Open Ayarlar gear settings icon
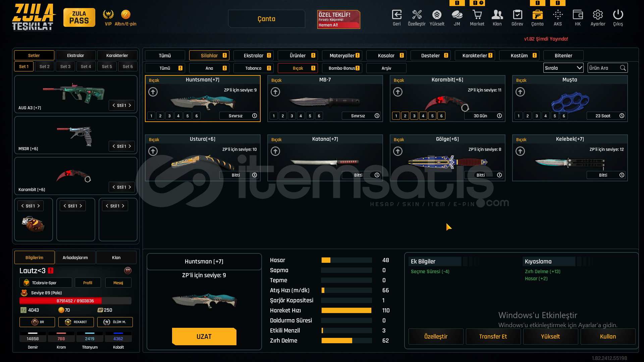The width and height of the screenshot is (644, 362). coord(598,15)
